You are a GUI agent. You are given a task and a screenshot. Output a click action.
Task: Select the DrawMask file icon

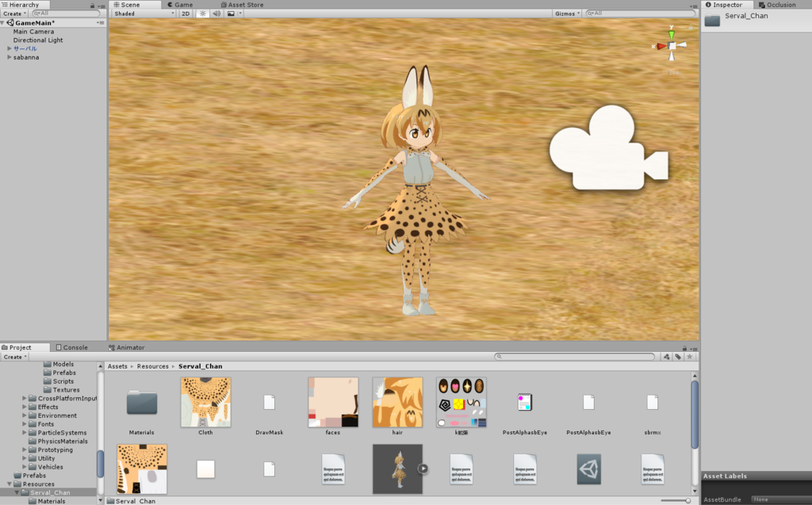[x=270, y=402]
